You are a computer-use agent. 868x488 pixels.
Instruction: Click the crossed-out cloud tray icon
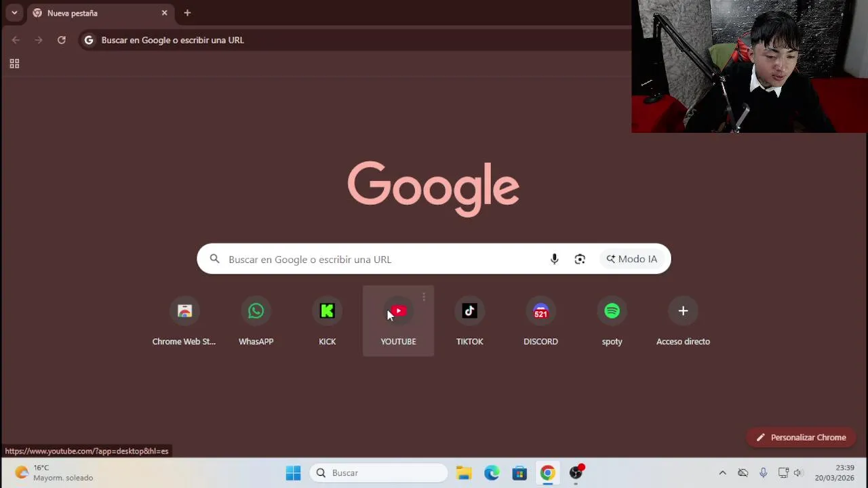coord(743,472)
